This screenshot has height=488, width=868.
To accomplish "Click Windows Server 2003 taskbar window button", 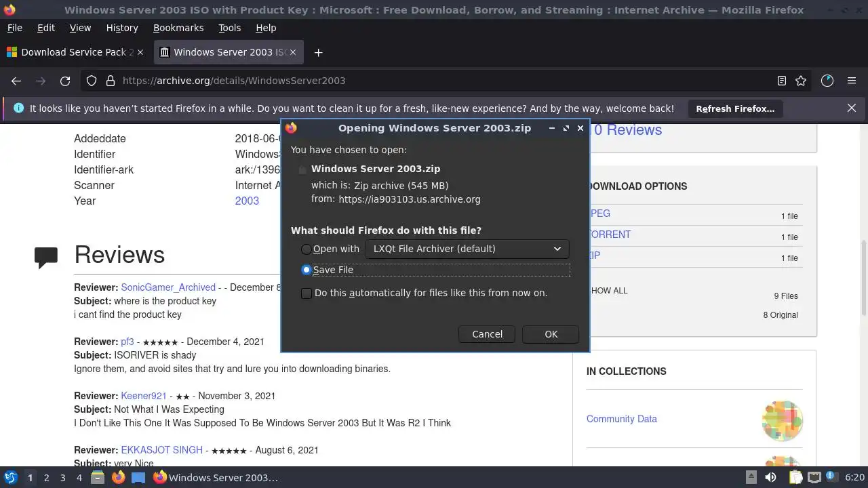I will point(216,478).
